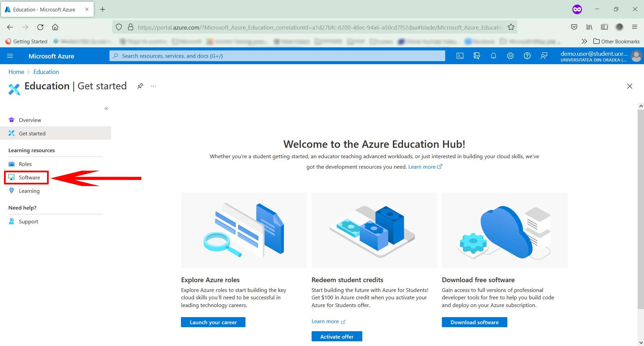The height and width of the screenshot is (346, 644).
Task: Click the browser Reload button
Action: 40,27
